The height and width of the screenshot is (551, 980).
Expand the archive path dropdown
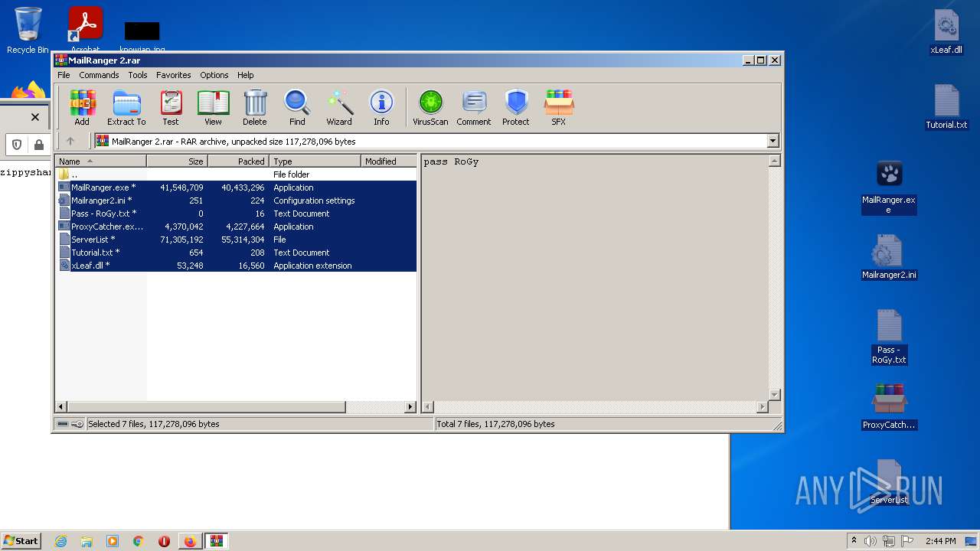coord(773,141)
